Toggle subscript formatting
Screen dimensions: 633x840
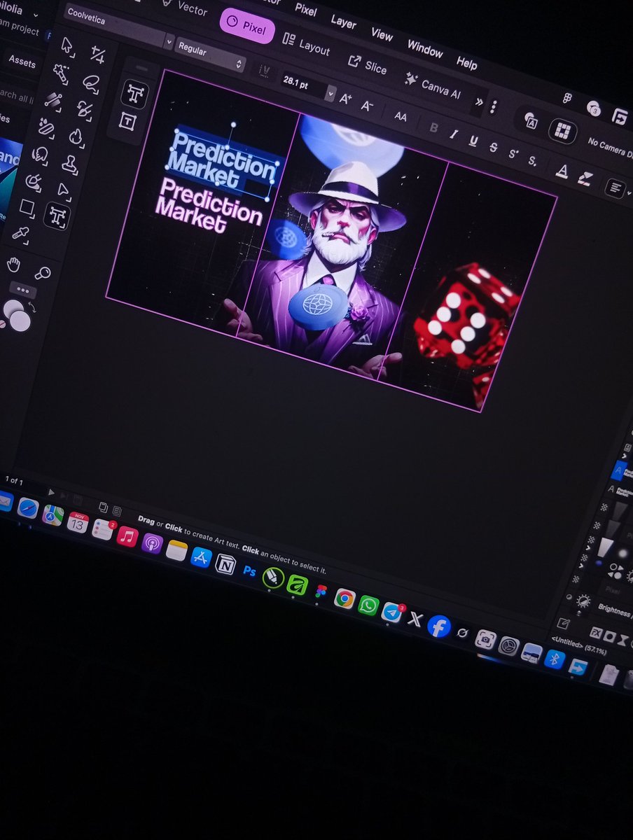533,161
